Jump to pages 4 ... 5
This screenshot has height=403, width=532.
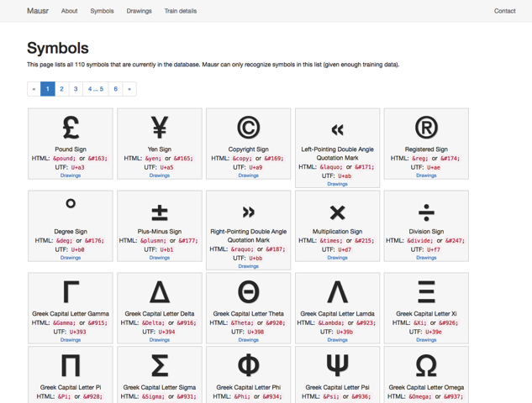[x=96, y=89]
